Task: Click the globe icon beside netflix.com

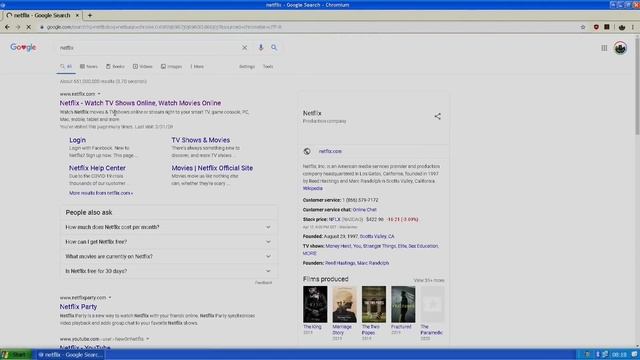Action: pos(307,151)
